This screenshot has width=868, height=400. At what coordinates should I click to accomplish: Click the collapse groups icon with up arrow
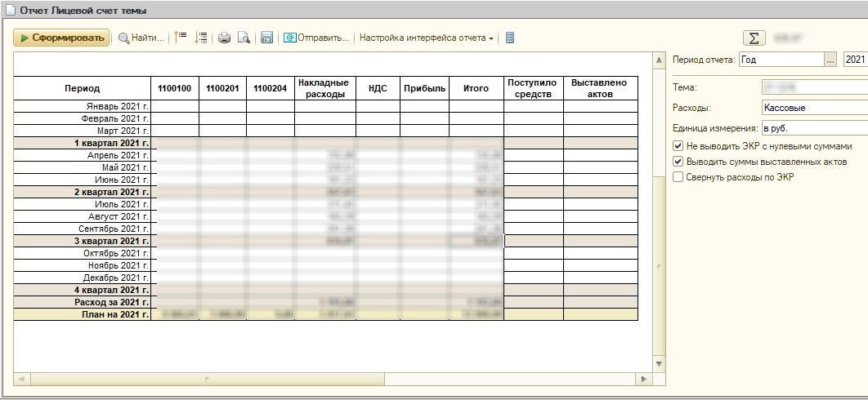[181, 38]
